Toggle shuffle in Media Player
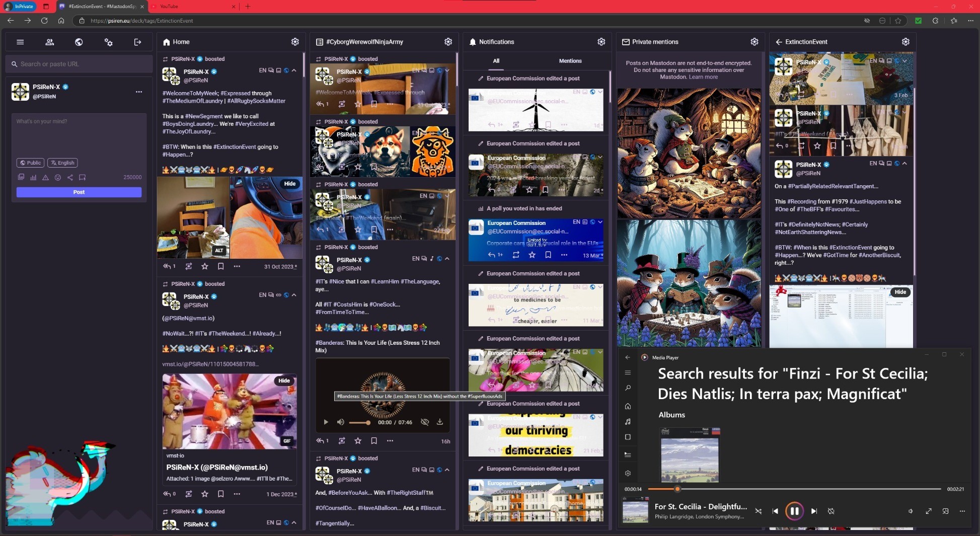980x536 pixels. (758, 511)
